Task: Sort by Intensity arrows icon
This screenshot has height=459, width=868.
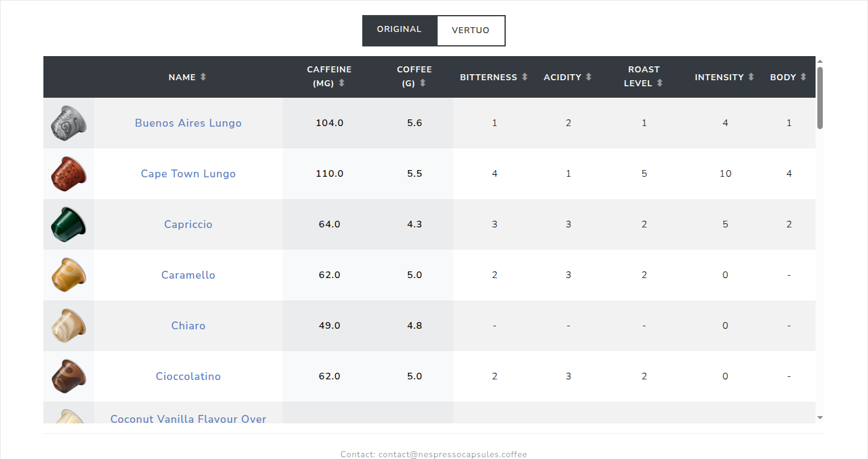Action: click(x=751, y=77)
